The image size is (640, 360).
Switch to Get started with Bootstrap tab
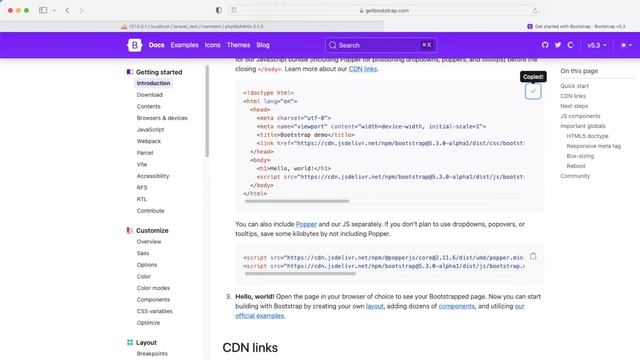tap(576, 26)
